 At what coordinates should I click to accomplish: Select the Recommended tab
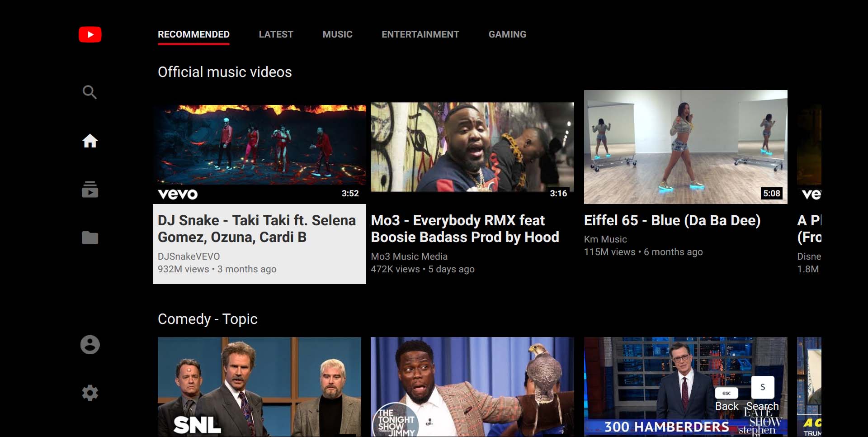click(x=193, y=34)
